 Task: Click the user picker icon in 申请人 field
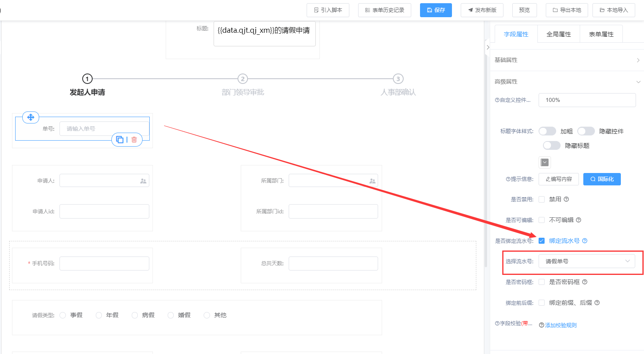[x=143, y=181]
